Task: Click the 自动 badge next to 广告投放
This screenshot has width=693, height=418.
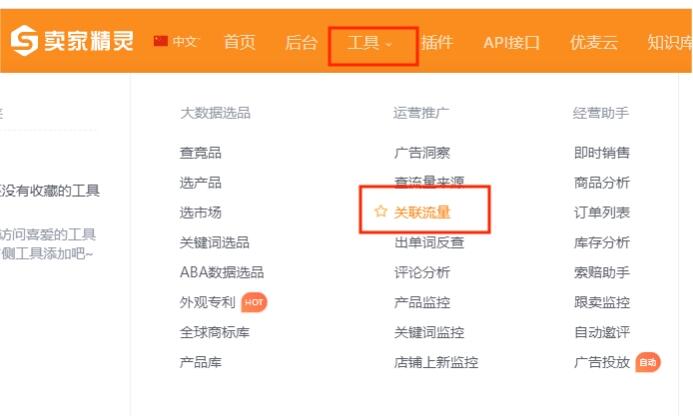Action: click(648, 362)
